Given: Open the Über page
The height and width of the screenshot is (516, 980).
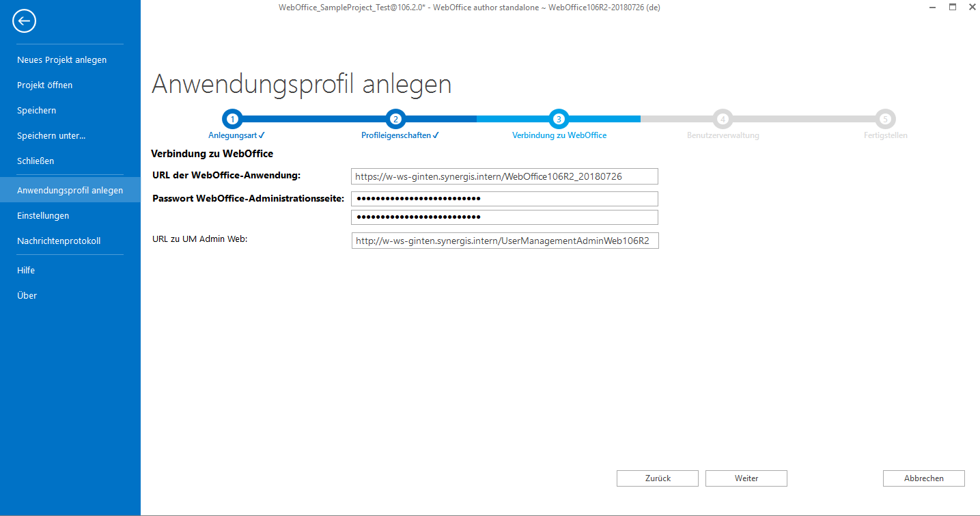Looking at the screenshot, I should [27, 295].
